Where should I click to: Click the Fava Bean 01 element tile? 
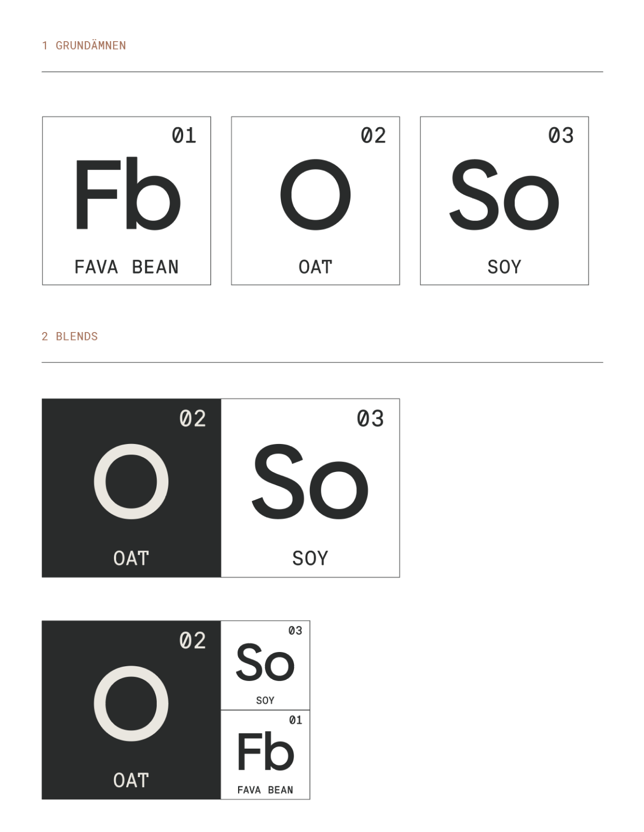(126, 201)
